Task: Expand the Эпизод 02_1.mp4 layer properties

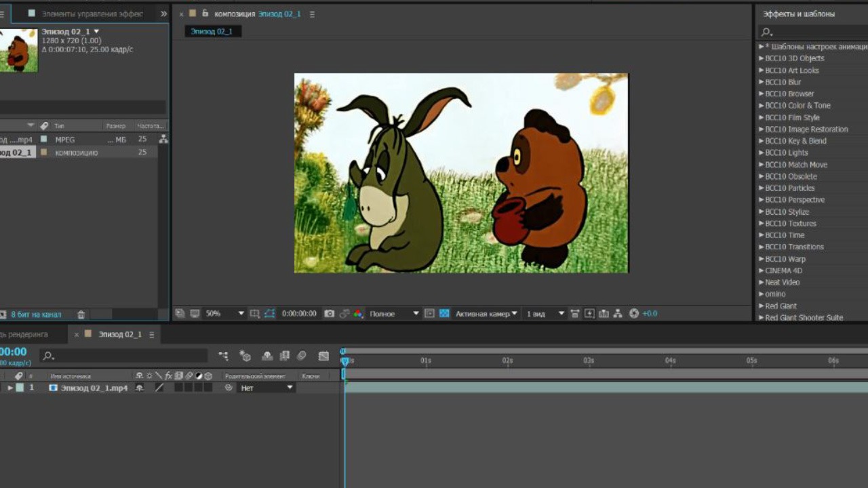Action: (10, 388)
